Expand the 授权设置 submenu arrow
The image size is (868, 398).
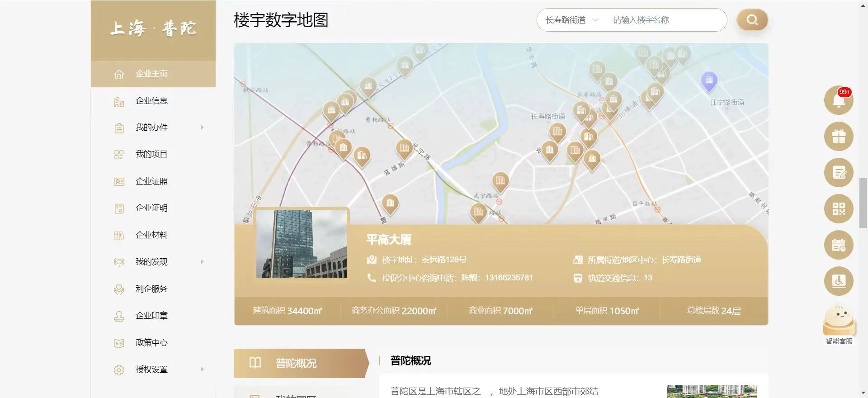(202, 370)
